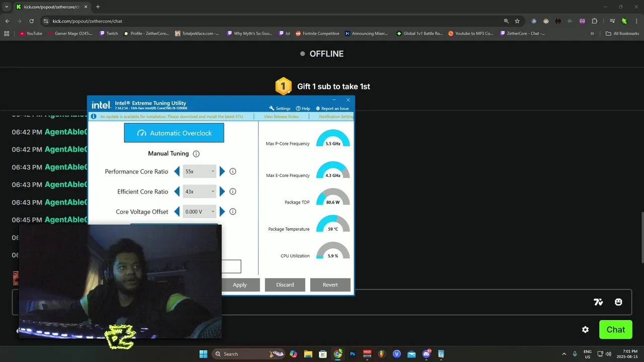The width and height of the screenshot is (644, 362).
Task: Open File Explorer from taskbar
Action: [x=308, y=354]
